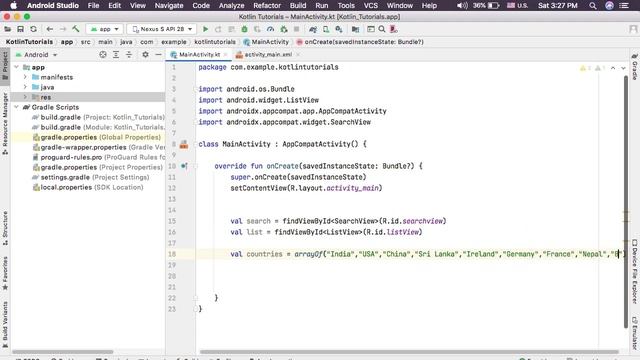Click the Debug app bug icon
640x360 pixels.
(x=244, y=29)
